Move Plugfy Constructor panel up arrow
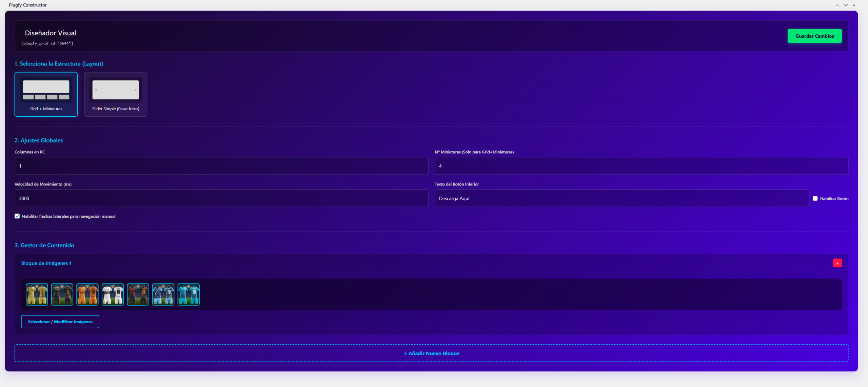868x387 pixels. (837, 5)
